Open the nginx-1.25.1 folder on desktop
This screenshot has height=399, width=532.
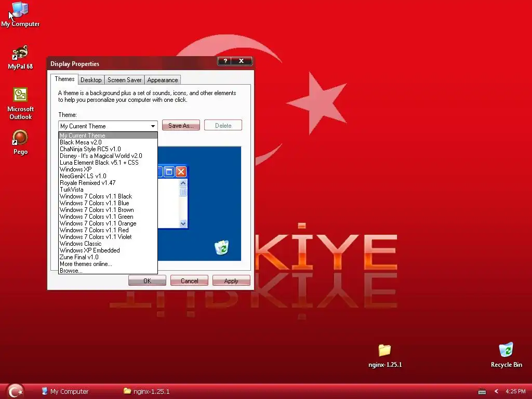385,356
